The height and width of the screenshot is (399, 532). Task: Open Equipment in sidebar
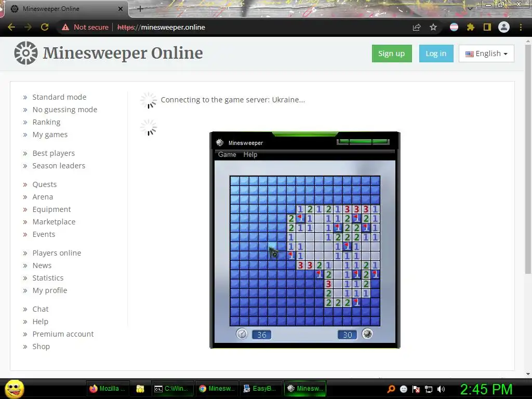click(51, 209)
